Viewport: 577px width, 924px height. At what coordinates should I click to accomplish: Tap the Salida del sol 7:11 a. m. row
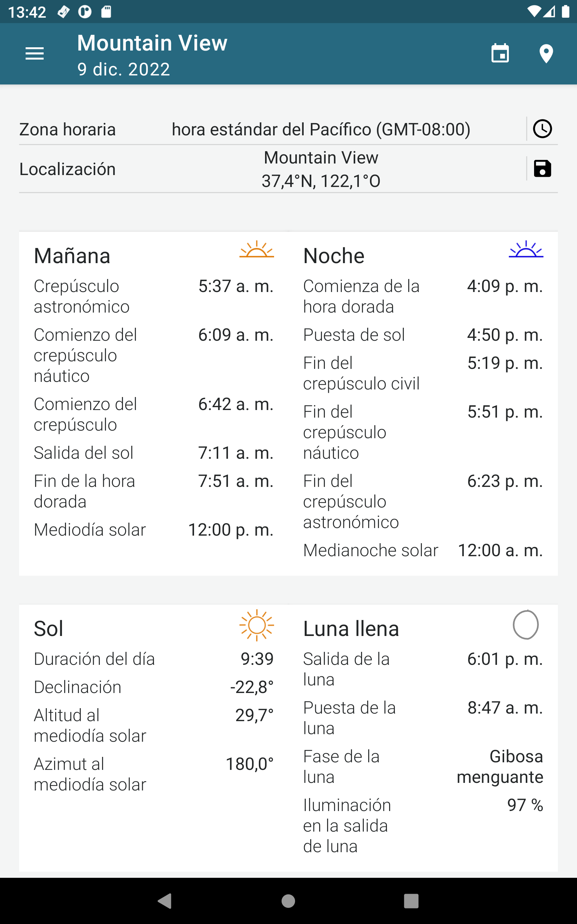pos(153,453)
